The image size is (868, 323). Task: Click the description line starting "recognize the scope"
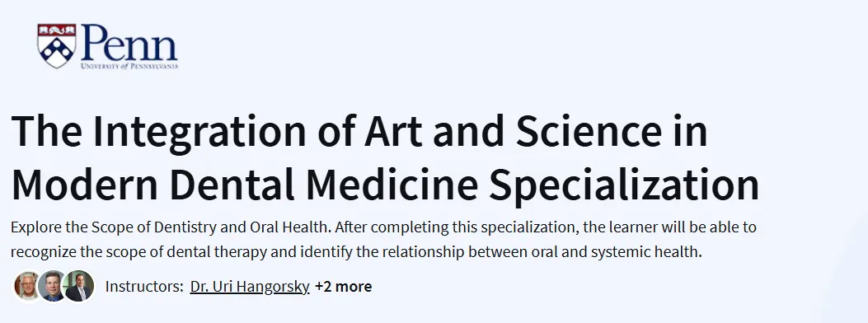(x=356, y=252)
